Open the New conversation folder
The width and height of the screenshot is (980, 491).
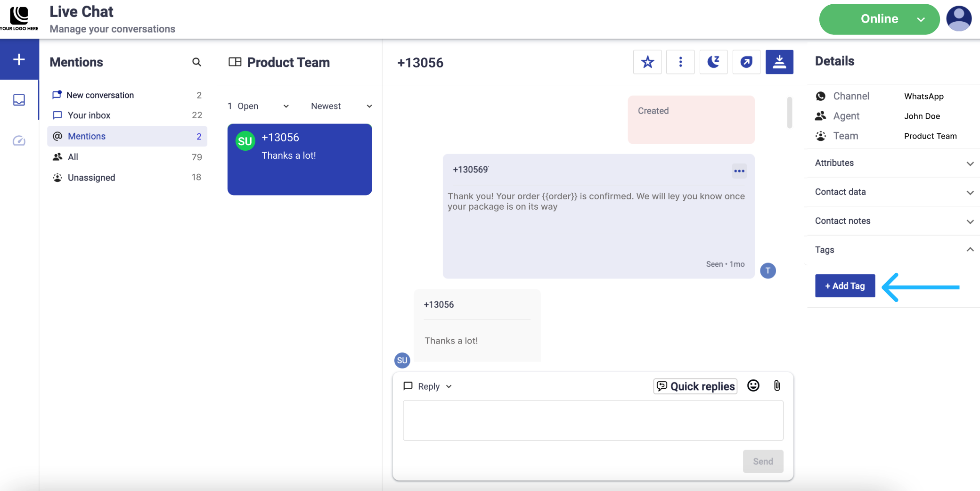point(127,95)
